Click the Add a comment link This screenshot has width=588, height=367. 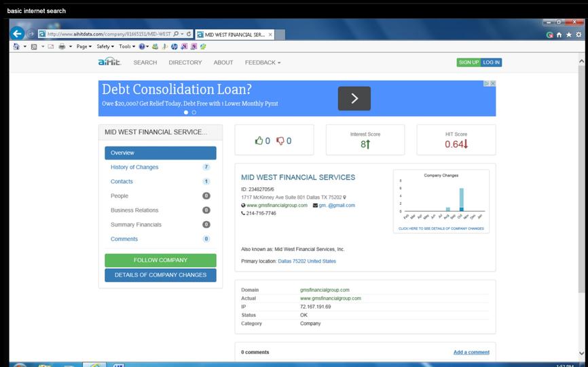tap(471, 352)
